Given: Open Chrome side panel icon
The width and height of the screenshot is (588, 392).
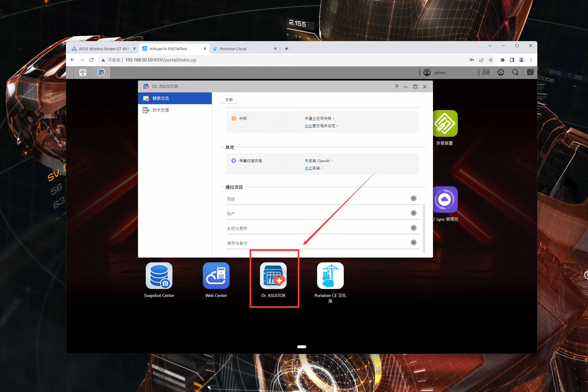Looking at the screenshot, I should pos(512,60).
